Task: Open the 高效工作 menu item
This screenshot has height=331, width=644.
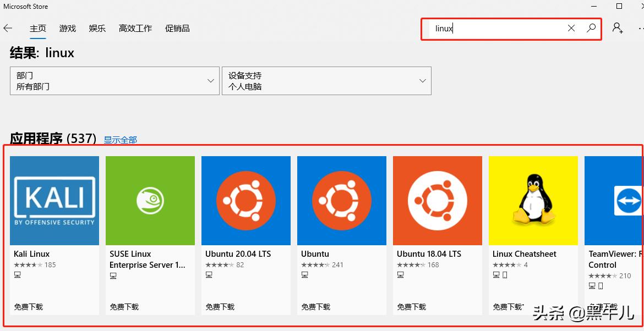Action: coord(135,29)
